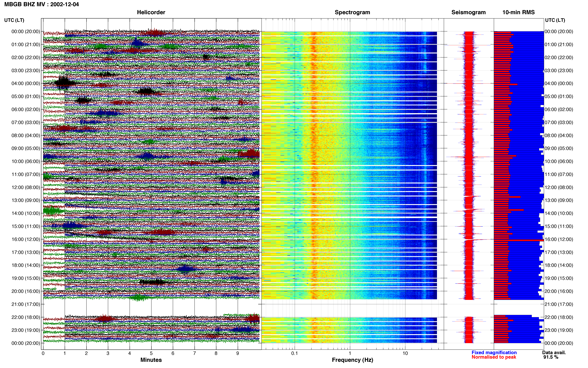
Task: Click left time label 19:00 (15:00)
Action: [x=26, y=278]
